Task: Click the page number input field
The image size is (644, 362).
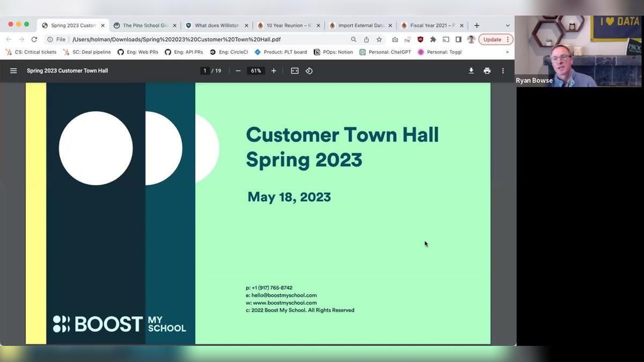Action: point(204,70)
